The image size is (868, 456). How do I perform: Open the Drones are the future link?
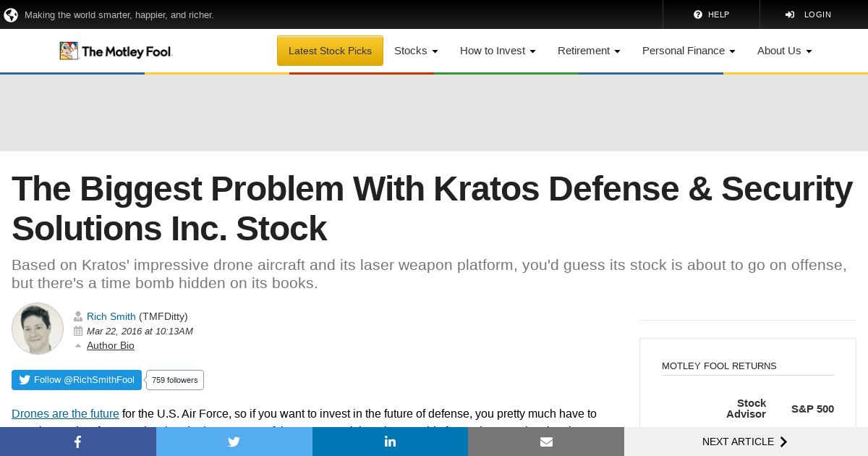65,414
